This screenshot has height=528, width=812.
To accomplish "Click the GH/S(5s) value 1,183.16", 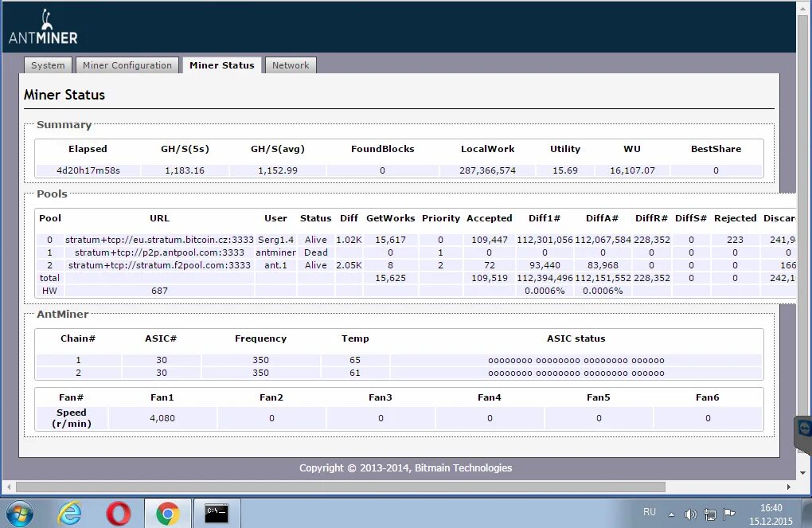I will 185,170.
